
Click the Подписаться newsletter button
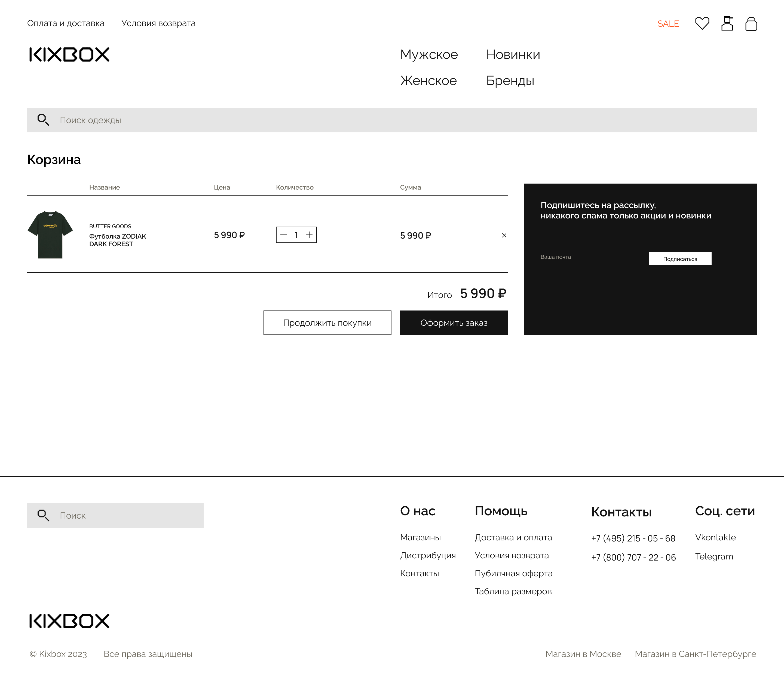(x=680, y=259)
